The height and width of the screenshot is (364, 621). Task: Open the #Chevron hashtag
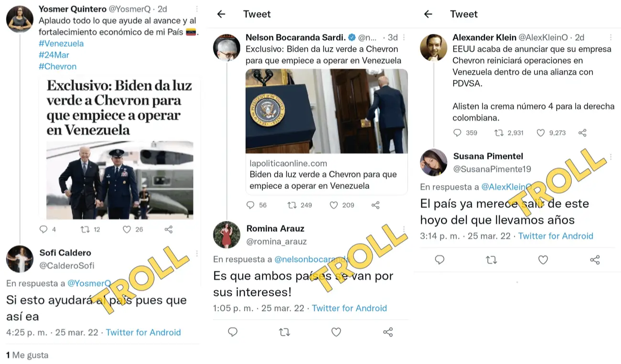point(57,66)
